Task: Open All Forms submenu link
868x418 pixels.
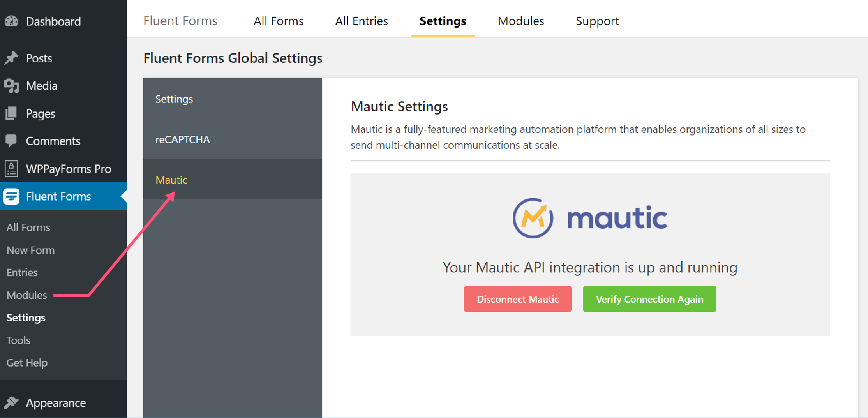Action: point(28,227)
